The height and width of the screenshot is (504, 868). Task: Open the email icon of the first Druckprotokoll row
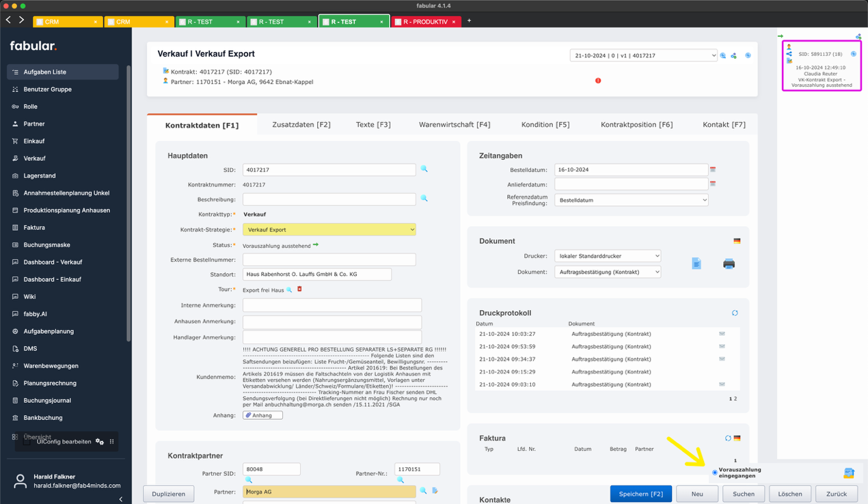click(x=721, y=334)
